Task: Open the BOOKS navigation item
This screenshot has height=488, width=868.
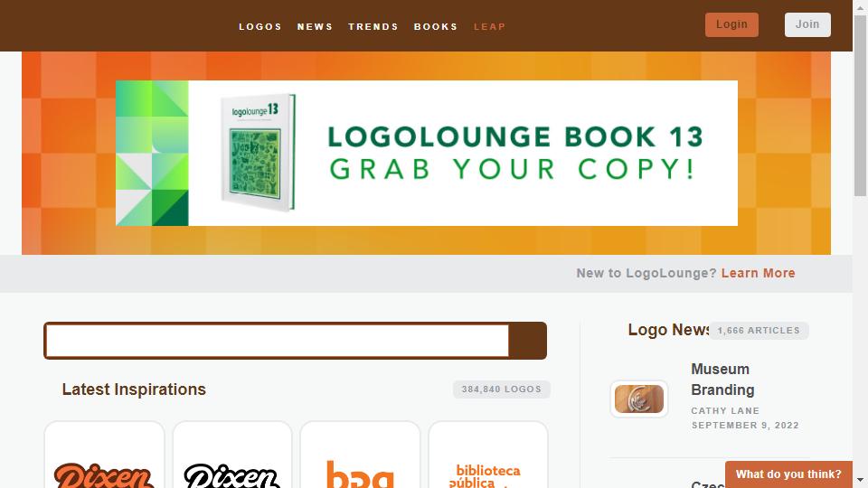Action: tap(436, 26)
